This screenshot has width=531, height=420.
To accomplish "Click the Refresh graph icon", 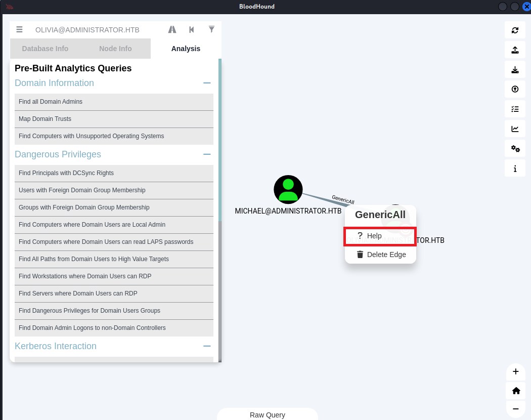I will pos(515,30).
